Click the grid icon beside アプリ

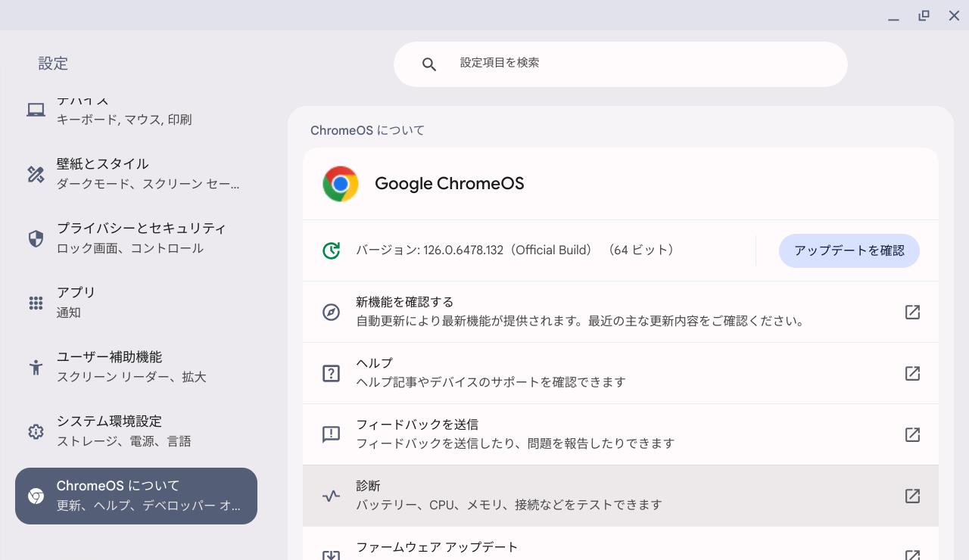coord(35,302)
